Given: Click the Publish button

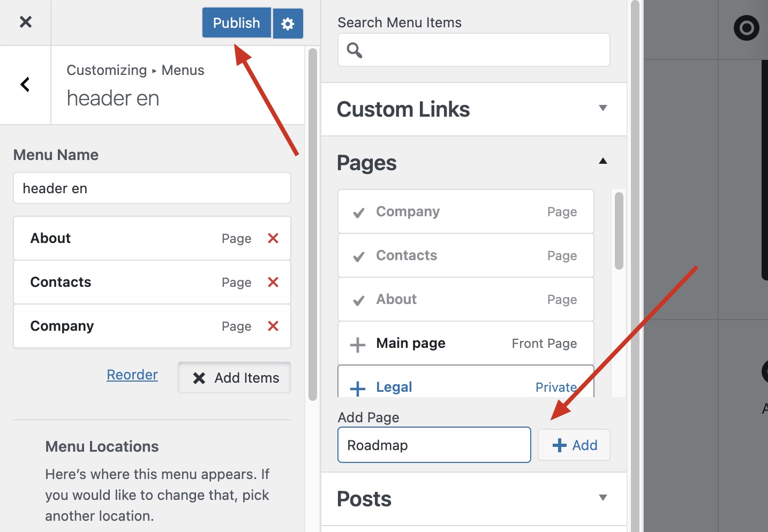Looking at the screenshot, I should click(236, 23).
